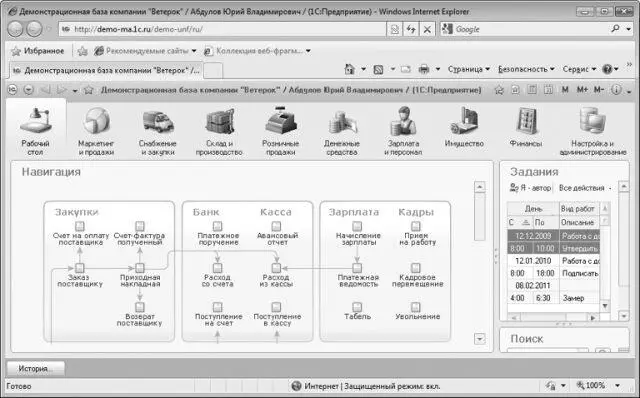The height and width of the screenshot is (398, 640).
Task: Click calculator M button
Action: click(x=565, y=89)
